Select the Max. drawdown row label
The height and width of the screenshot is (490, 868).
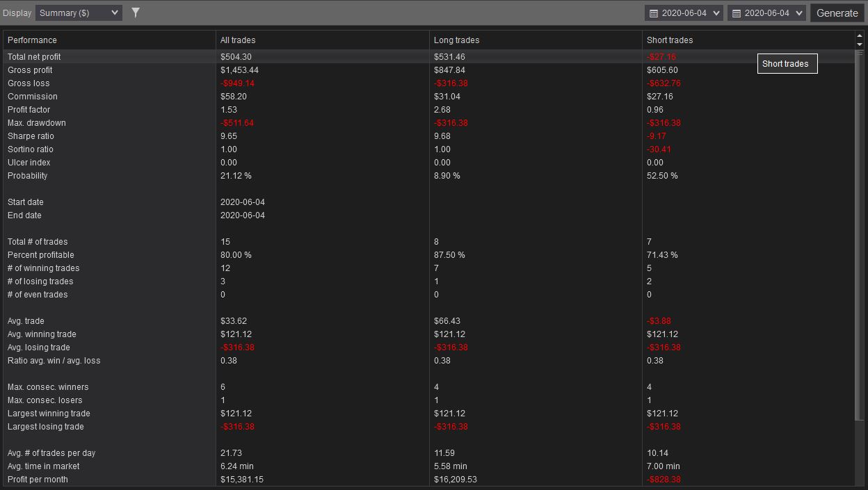pyautogui.click(x=37, y=123)
